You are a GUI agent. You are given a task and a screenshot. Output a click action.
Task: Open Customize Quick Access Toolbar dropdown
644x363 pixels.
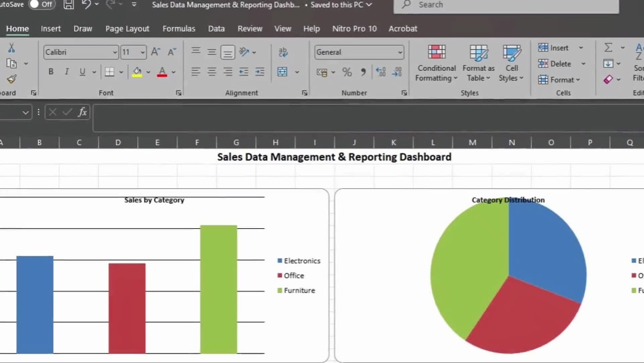pyautogui.click(x=135, y=5)
